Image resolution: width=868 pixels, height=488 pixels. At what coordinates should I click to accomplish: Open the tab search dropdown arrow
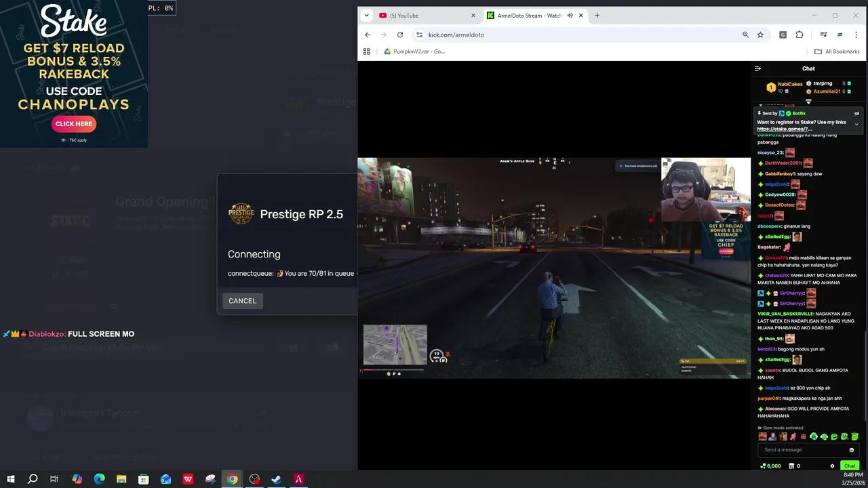(x=366, y=16)
